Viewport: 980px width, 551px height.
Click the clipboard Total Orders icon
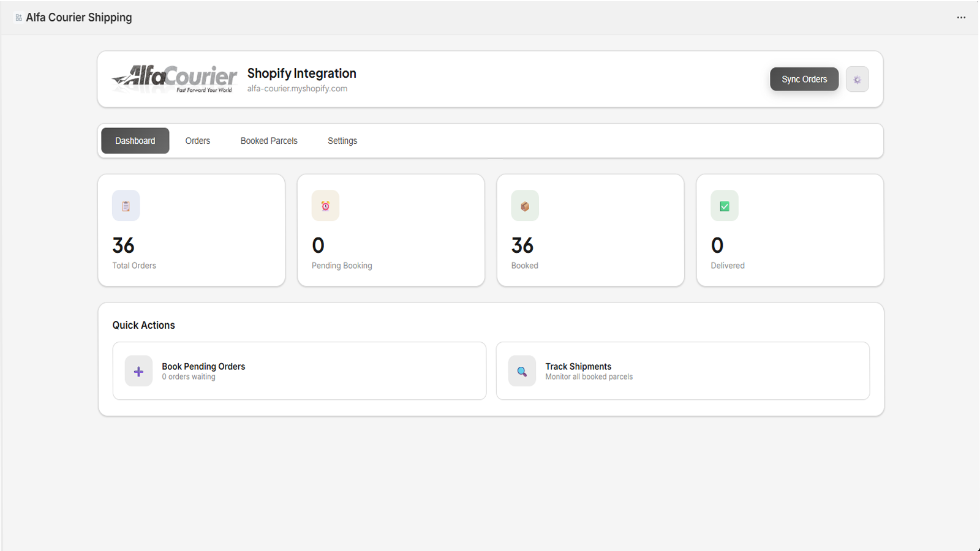coord(126,206)
